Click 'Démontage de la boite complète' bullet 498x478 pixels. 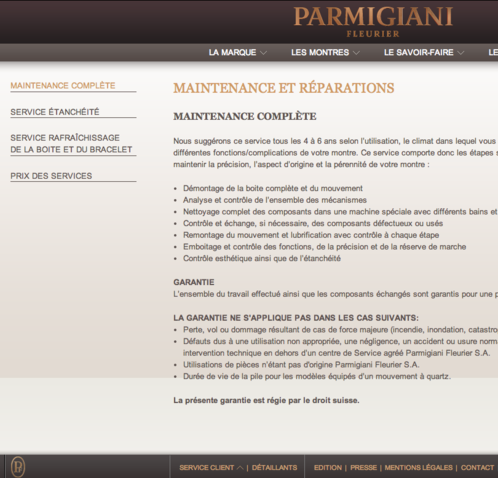273,188
